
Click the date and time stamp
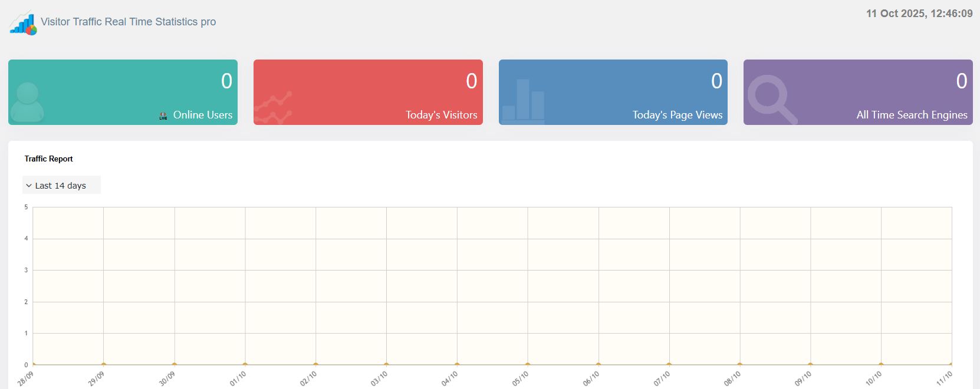pos(919,14)
